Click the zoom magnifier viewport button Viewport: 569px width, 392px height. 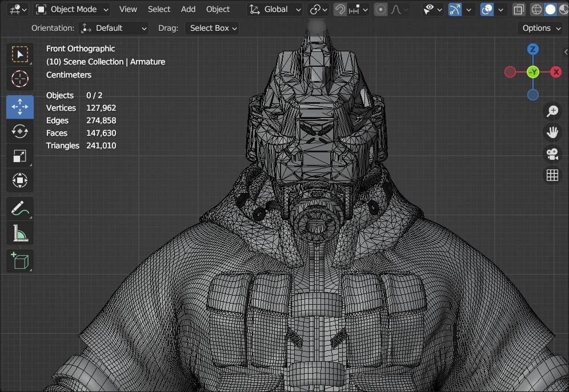pos(552,111)
